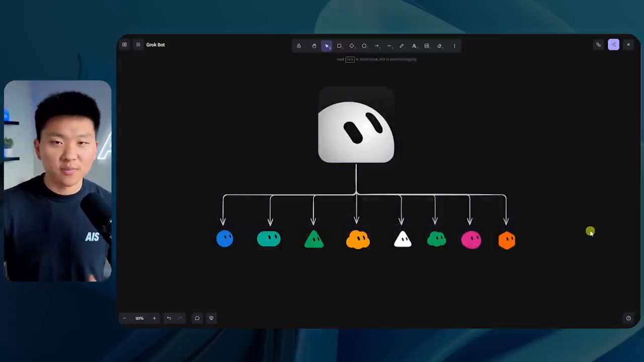Zoom in with the plus button
Viewport: 644px width, 362px height.
(154, 318)
